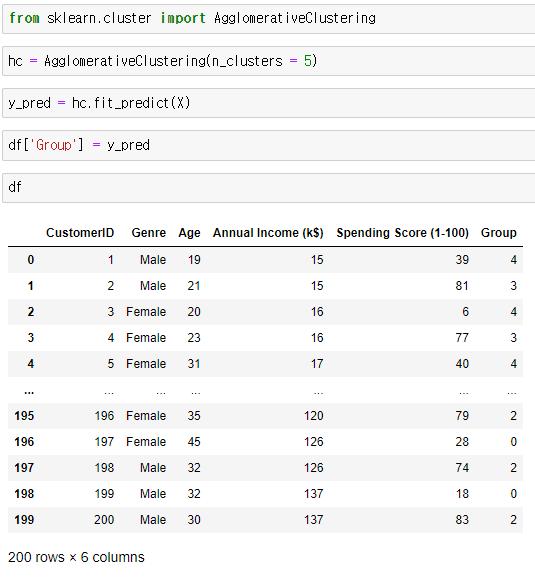Click the Age column header
The width and height of the screenshot is (535, 578).
click(x=190, y=233)
